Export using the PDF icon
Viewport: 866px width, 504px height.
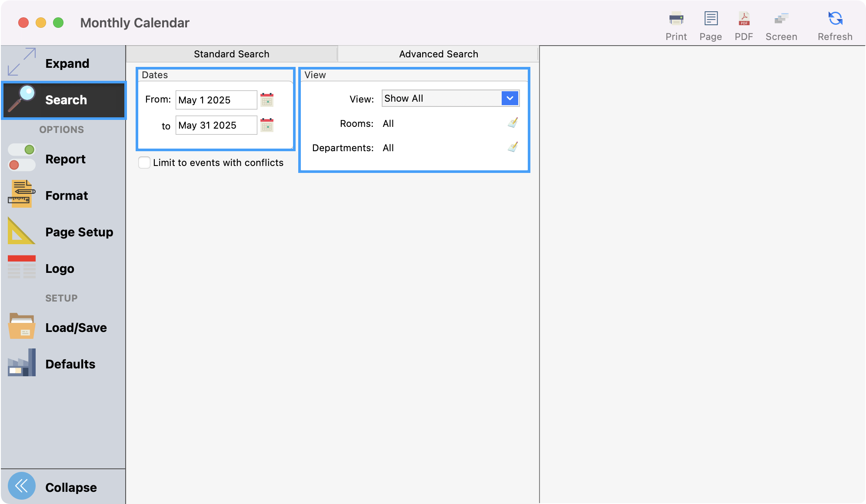pos(744,19)
